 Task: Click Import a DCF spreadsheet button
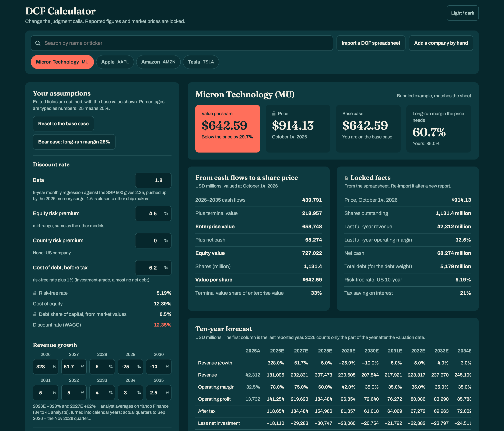(x=371, y=43)
